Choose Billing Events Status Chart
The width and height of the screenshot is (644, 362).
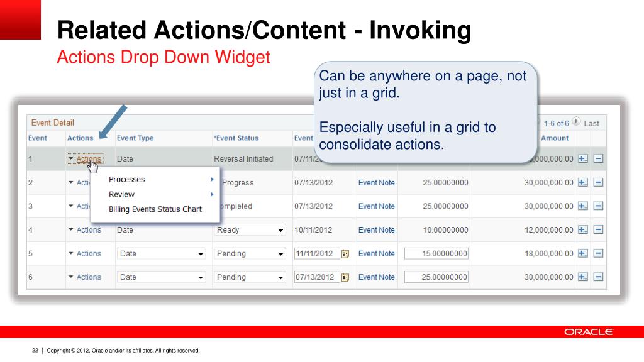pos(155,209)
